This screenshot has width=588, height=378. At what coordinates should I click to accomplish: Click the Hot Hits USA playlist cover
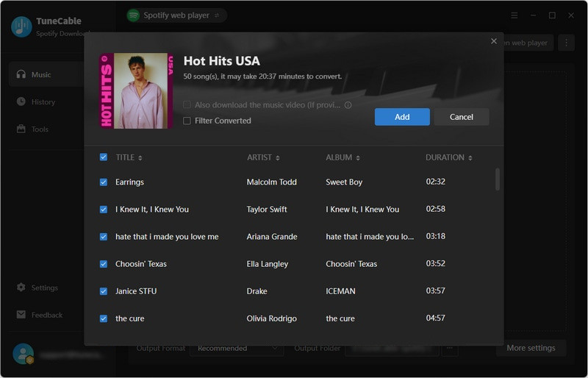pos(136,91)
